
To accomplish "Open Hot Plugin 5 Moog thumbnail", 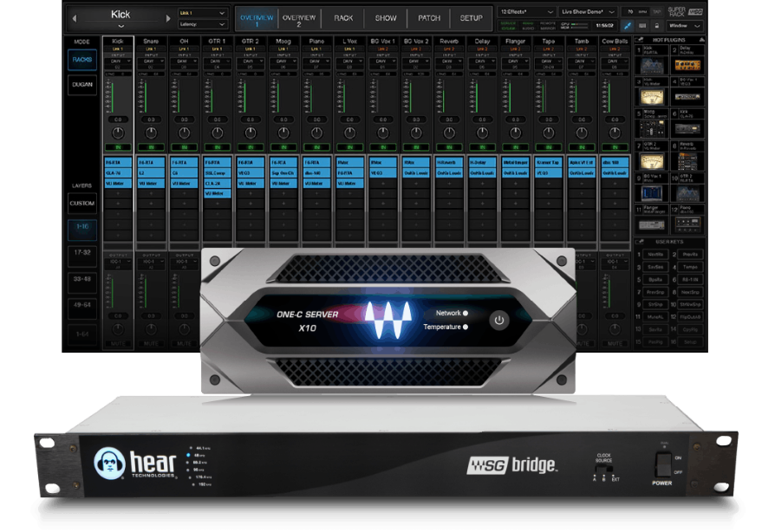I will point(651,128).
